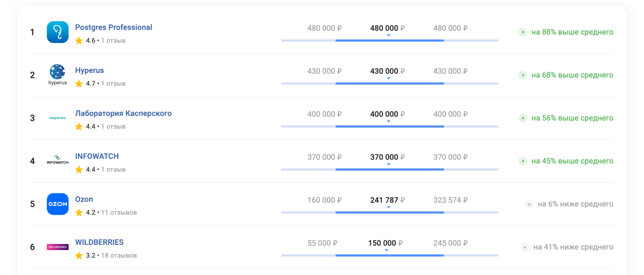Click the median marker under 480 000 ₽
The height and width of the screenshot is (275, 644).
click(x=389, y=35)
